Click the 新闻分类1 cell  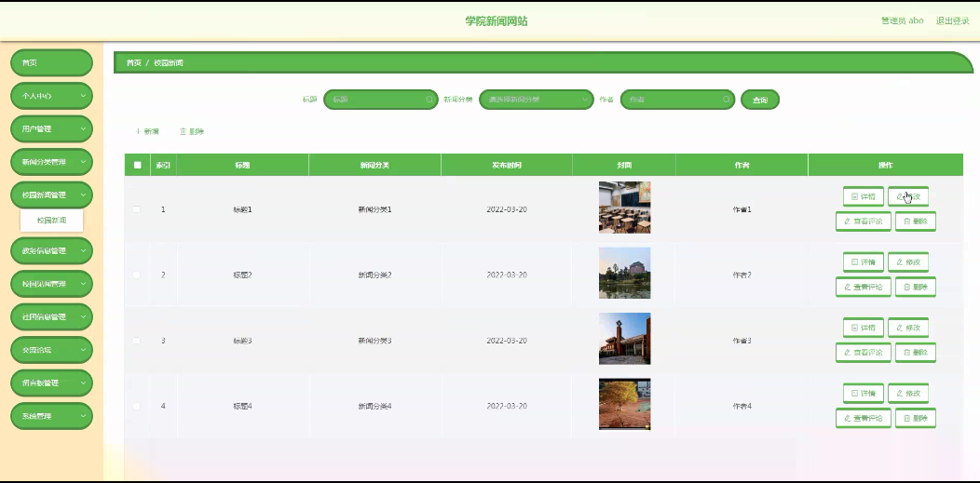coord(374,209)
